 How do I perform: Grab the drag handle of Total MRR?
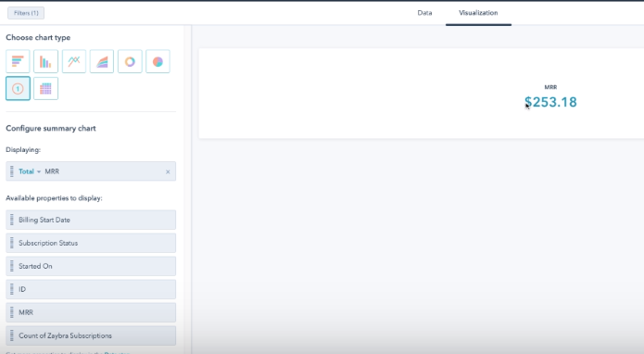point(11,171)
